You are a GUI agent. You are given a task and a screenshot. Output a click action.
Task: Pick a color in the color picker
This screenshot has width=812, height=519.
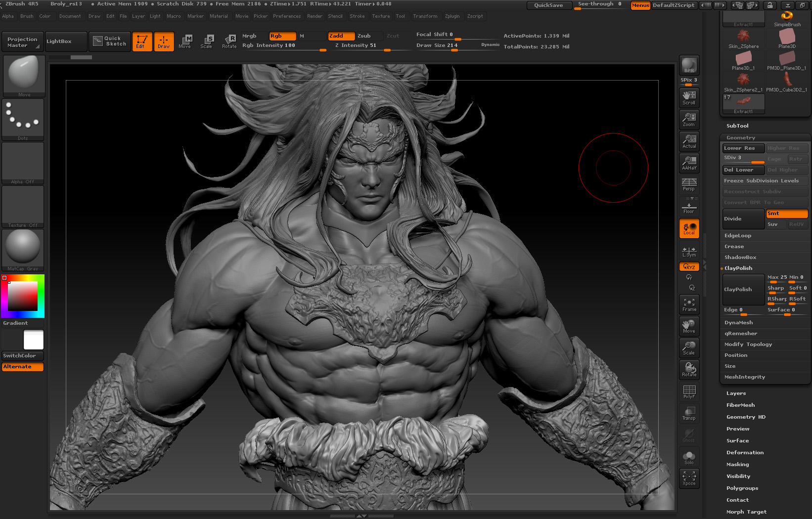23,296
